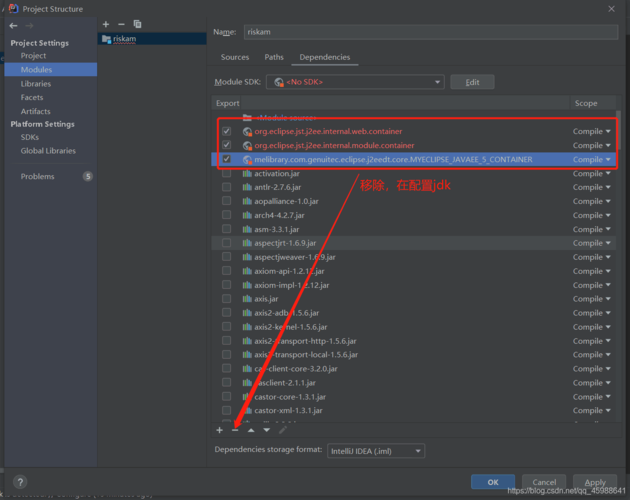Open scope dropdown for aopalliance-1.0.jar
The height and width of the screenshot is (500, 630).
click(591, 201)
